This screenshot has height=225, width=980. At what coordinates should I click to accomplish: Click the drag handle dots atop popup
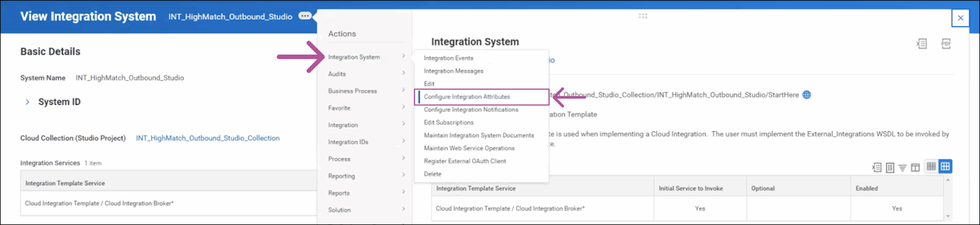click(x=643, y=16)
